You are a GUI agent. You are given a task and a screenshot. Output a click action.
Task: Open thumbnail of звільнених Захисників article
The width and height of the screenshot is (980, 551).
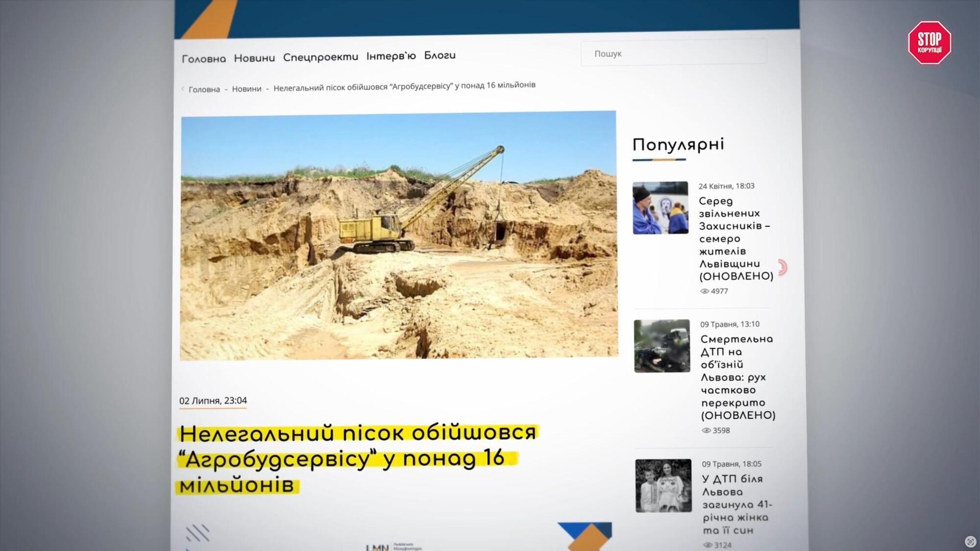660,208
